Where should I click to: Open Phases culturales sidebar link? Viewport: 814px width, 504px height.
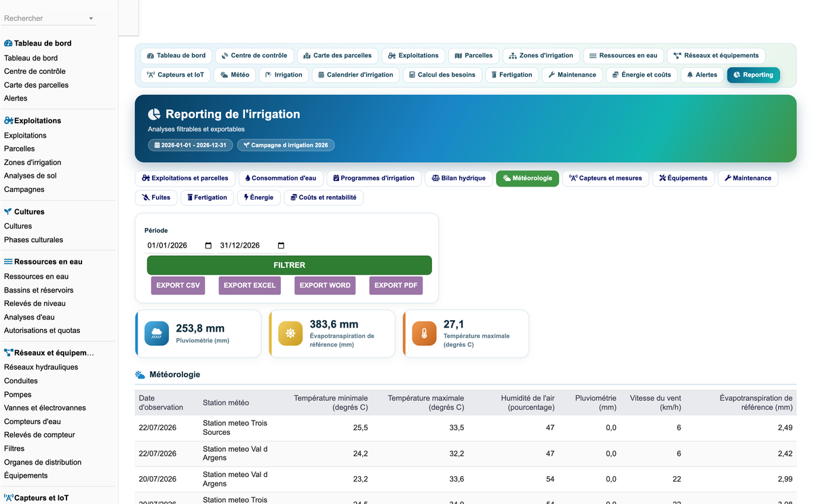[33, 239]
